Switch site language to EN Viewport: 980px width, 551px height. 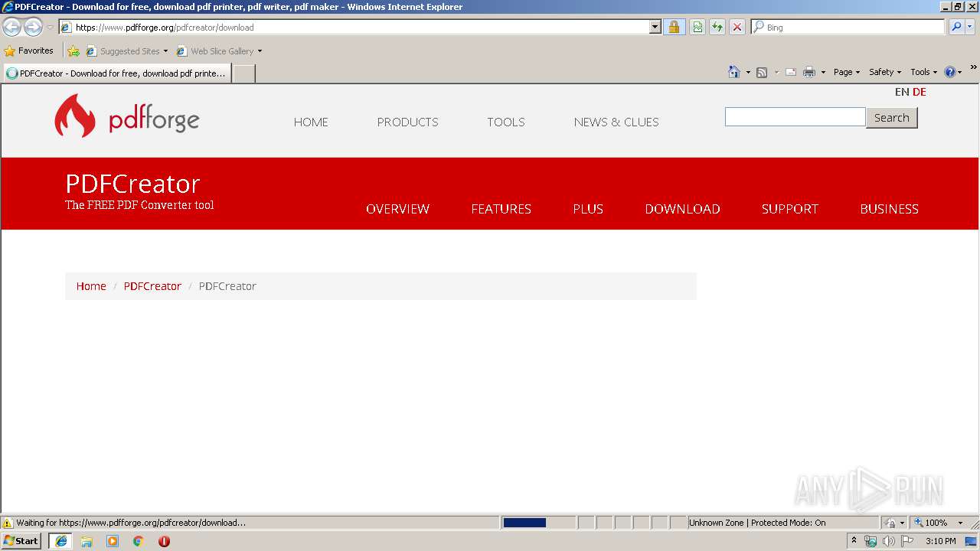tap(902, 92)
